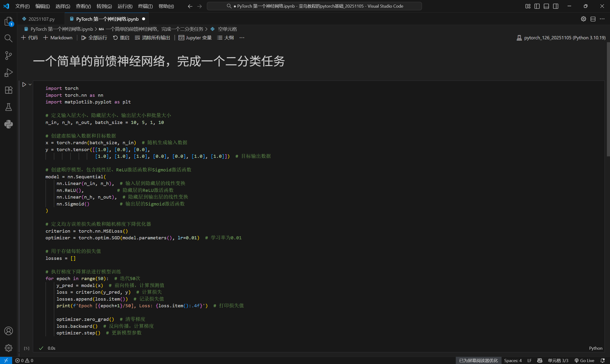Select the PyTorch 第一个神经网络.ipynb tab

click(107, 19)
